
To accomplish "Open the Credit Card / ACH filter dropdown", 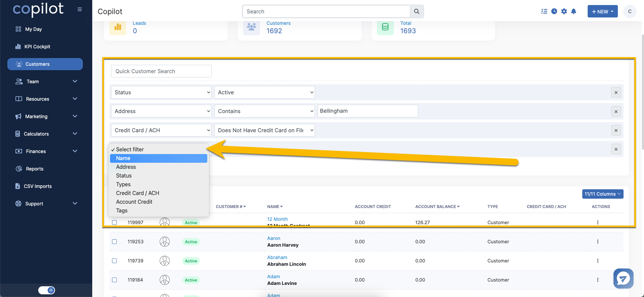I will tap(161, 130).
